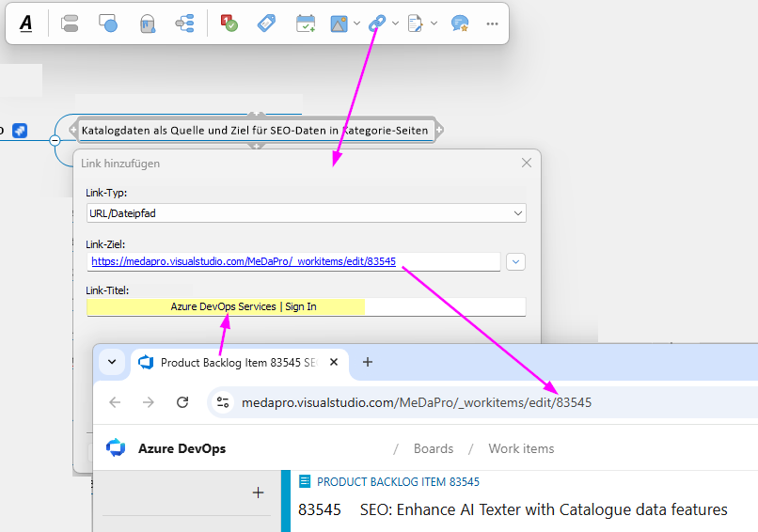
Task: Click the plus handle right of the topic
Action: [439, 130]
